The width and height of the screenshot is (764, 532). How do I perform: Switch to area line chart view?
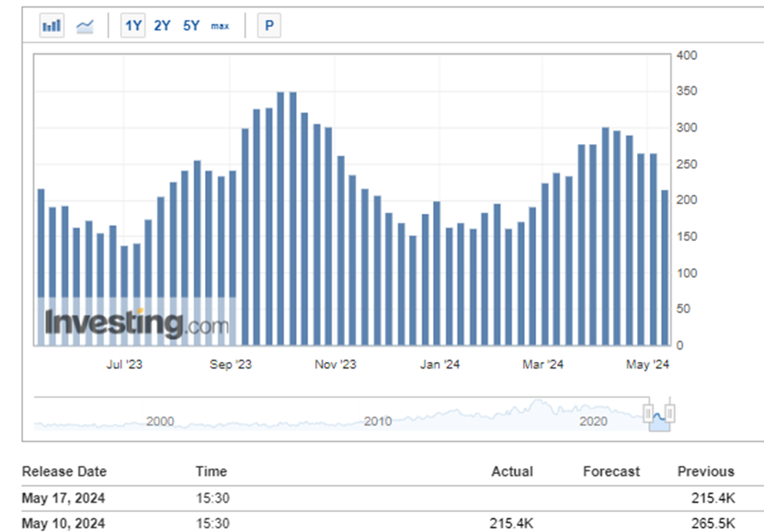(85, 25)
